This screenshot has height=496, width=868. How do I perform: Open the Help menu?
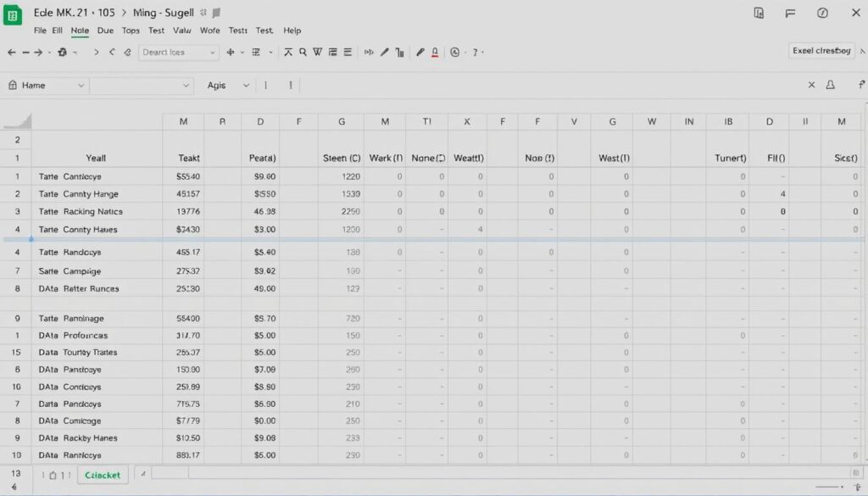[x=292, y=31]
